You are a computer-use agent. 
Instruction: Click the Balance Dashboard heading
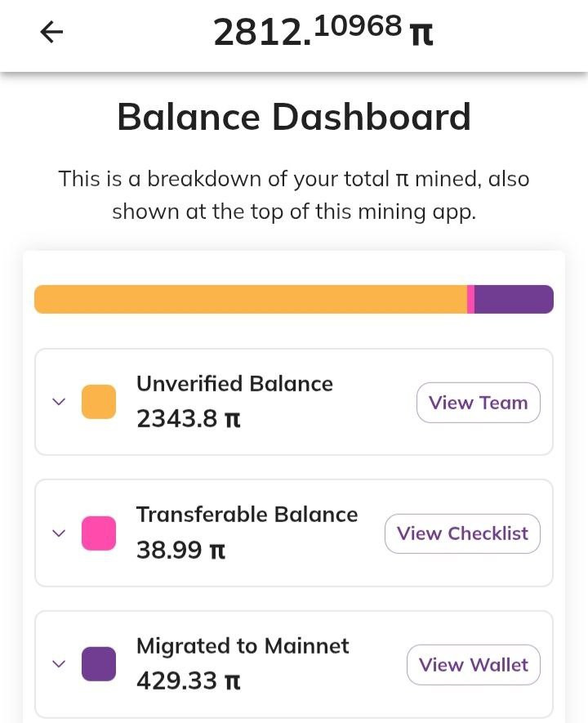point(294,117)
